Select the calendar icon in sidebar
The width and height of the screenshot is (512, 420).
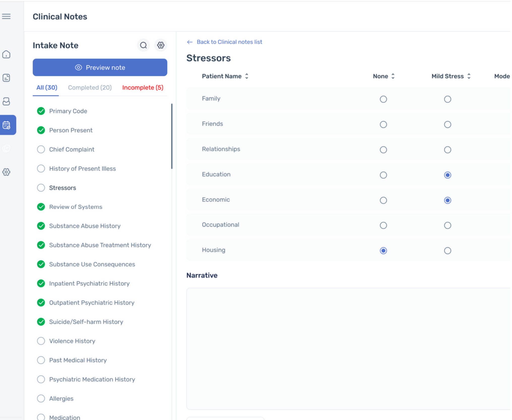pos(7,125)
